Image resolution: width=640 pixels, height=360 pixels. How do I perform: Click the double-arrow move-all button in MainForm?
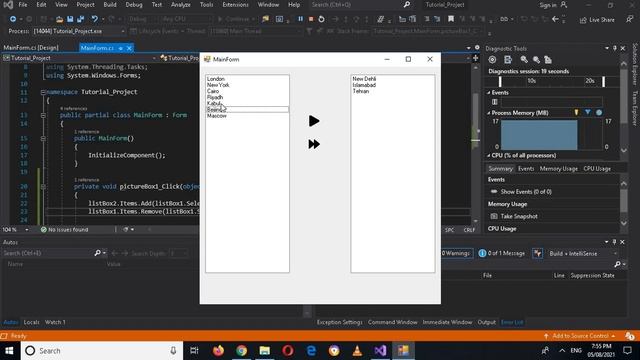314,144
